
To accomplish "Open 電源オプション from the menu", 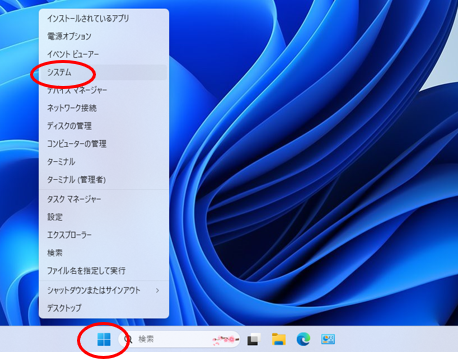I will click(104, 36).
